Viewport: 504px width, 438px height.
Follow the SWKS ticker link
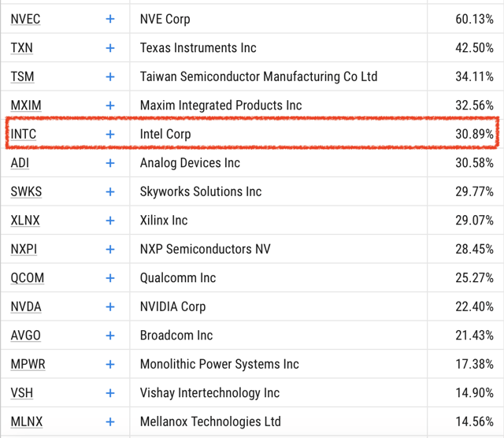pos(26,191)
